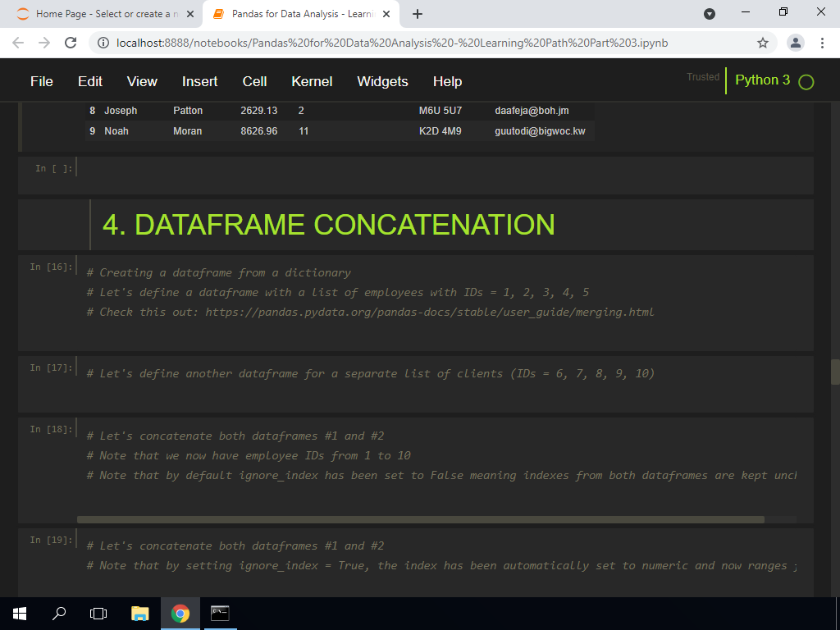Image resolution: width=840 pixels, height=630 pixels.
Task: Click table cell '8626.96'
Action: 258,131
